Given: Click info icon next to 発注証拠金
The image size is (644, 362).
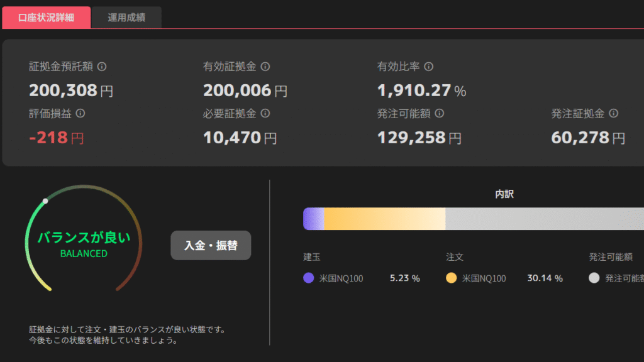Looking at the screenshot, I should coord(614,113).
